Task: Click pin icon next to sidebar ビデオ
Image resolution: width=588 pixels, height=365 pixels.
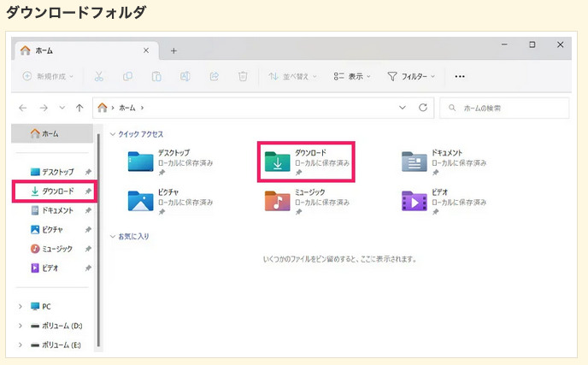Action: (x=88, y=268)
